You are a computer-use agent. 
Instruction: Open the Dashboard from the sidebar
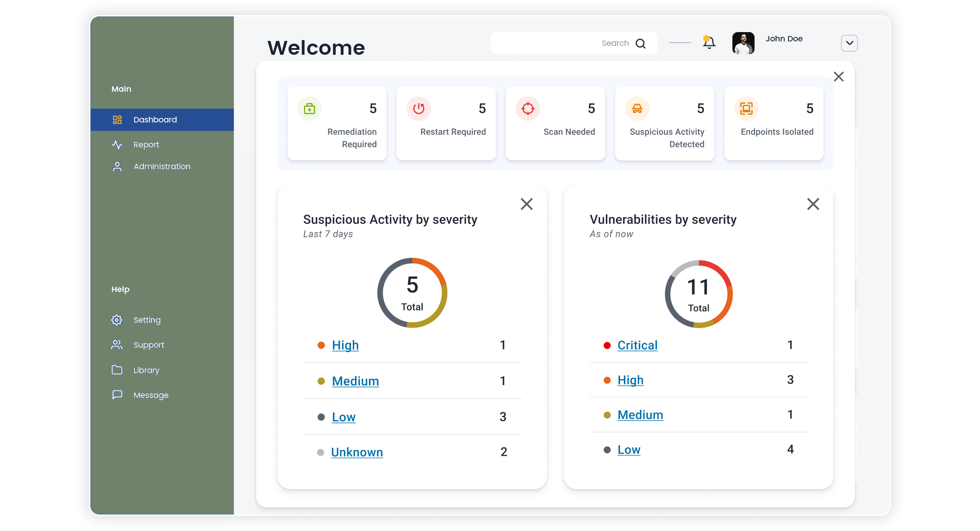(x=155, y=119)
